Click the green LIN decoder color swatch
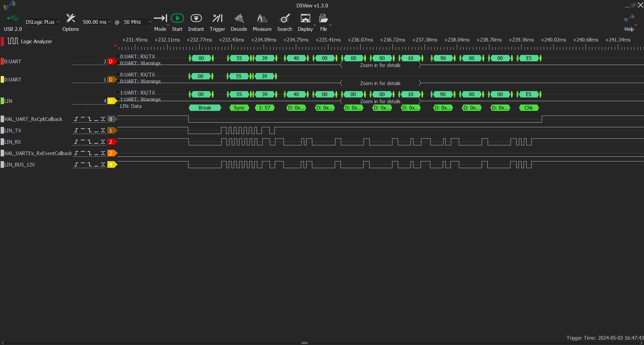Screen dimensions: 644x345 [x=2, y=101]
